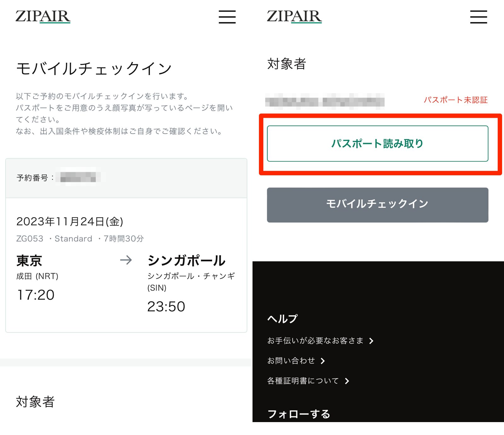Click flight date 2023年11月24日(金)

70,222
